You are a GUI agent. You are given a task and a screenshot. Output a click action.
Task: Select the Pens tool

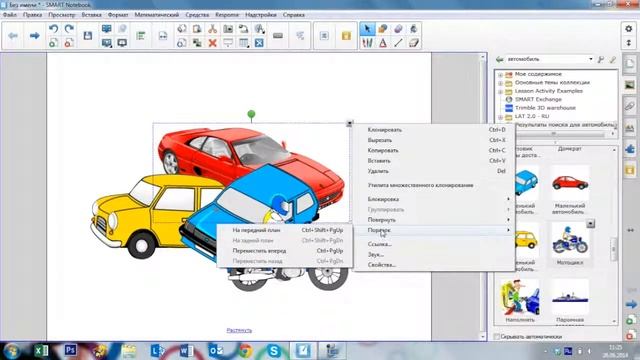[x=367, y=43]
